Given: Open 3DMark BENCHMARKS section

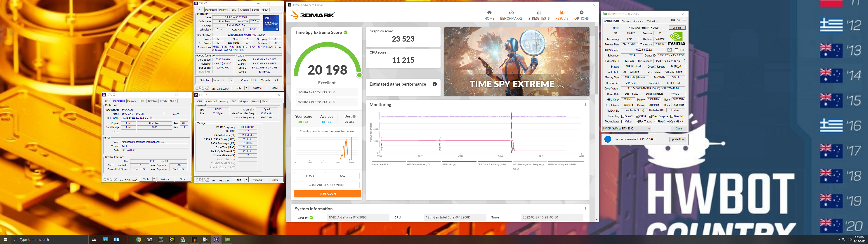Looking at the screenshot, I should [x=511, y=15].
